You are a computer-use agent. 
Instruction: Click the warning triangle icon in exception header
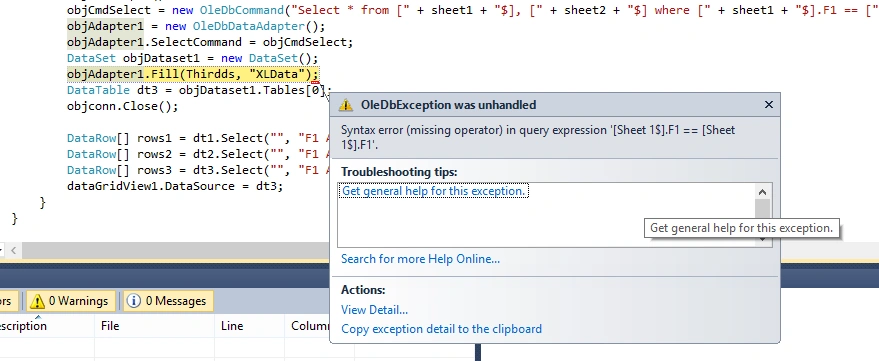pos(346,105)
